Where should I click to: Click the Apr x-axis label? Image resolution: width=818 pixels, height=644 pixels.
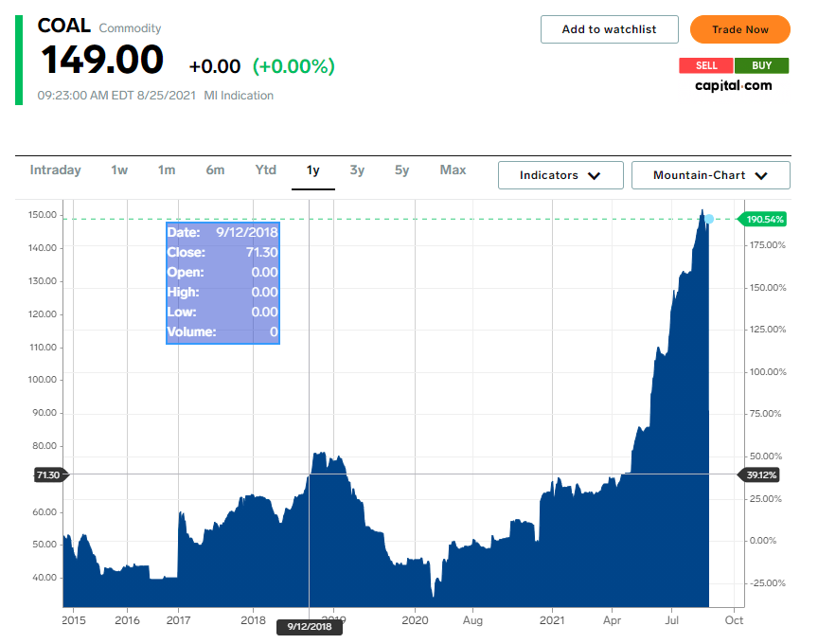(612, 620)
